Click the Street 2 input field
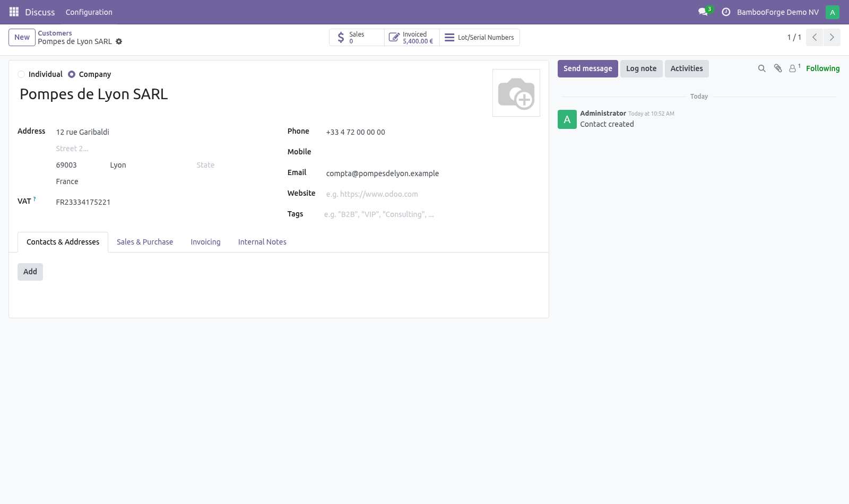This screenshot has height=504, width=849. pyautogui.click(x=163, y=149)
